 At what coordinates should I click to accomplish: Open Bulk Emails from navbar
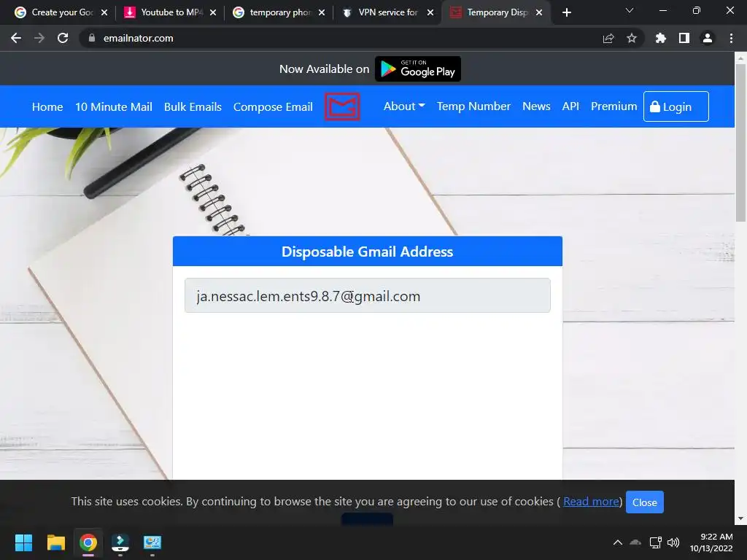[193, 106]
